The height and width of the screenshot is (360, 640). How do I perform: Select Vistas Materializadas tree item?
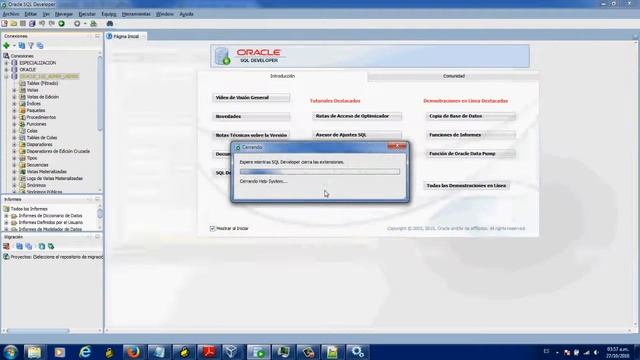(47, 172)
